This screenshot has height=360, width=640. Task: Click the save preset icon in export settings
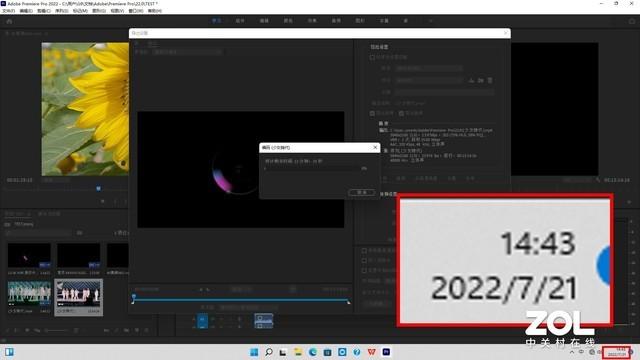point(471,80)
